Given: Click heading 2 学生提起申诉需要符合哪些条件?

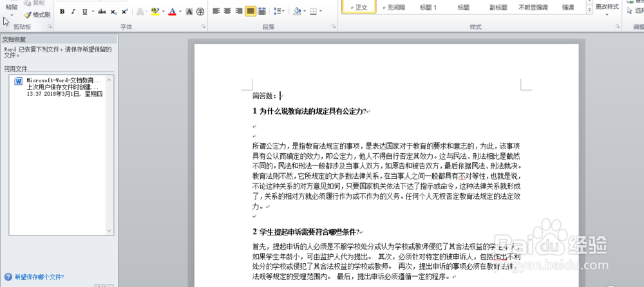Looking at the screenshot, I should click(x=305, y=232).
